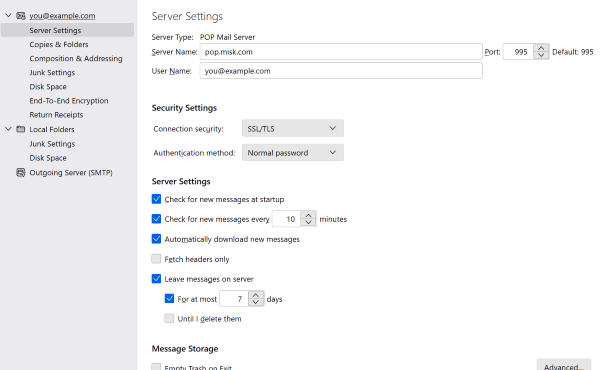Click the Advanced... button

(564, 365)
